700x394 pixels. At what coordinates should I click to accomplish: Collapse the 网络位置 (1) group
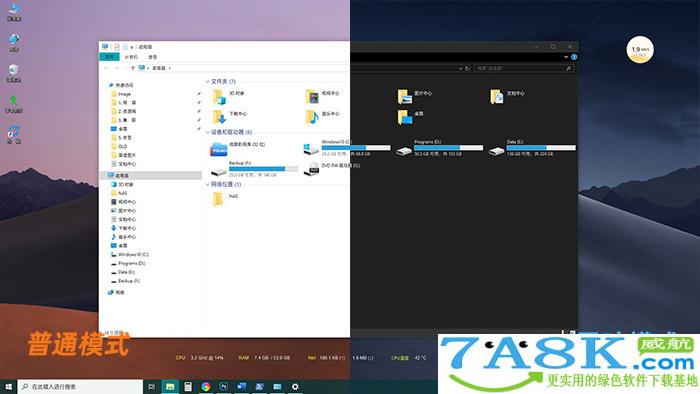point(207,184)
